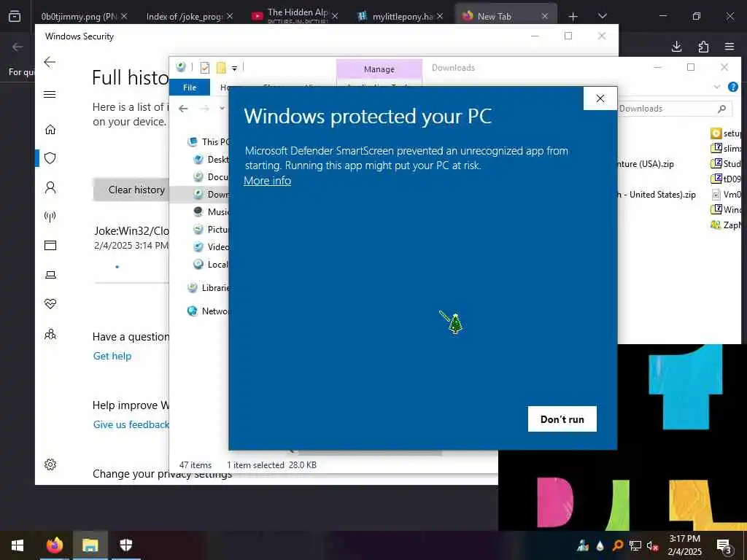Open Device security laptop icon

(x=50, y=275)
